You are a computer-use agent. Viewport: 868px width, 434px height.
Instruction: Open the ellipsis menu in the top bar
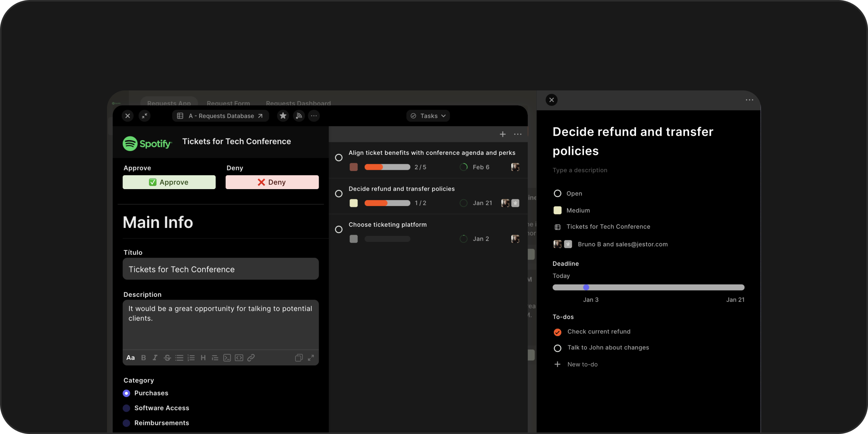[x=313, y=116]
